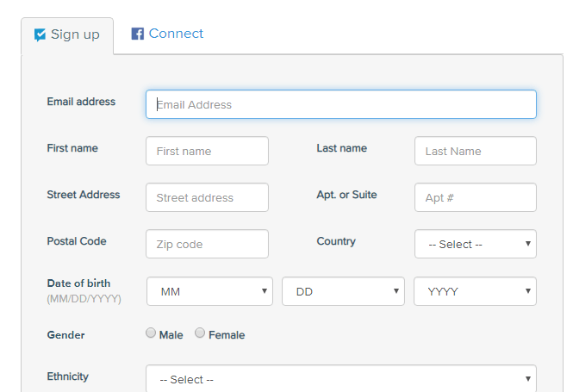Switch to the Sign up tab

67,35
